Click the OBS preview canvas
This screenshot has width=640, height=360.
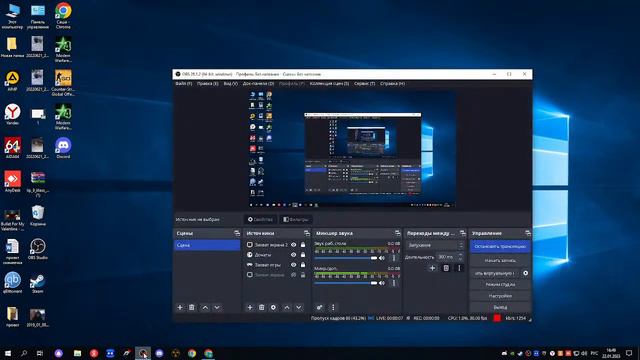[352, 149]
